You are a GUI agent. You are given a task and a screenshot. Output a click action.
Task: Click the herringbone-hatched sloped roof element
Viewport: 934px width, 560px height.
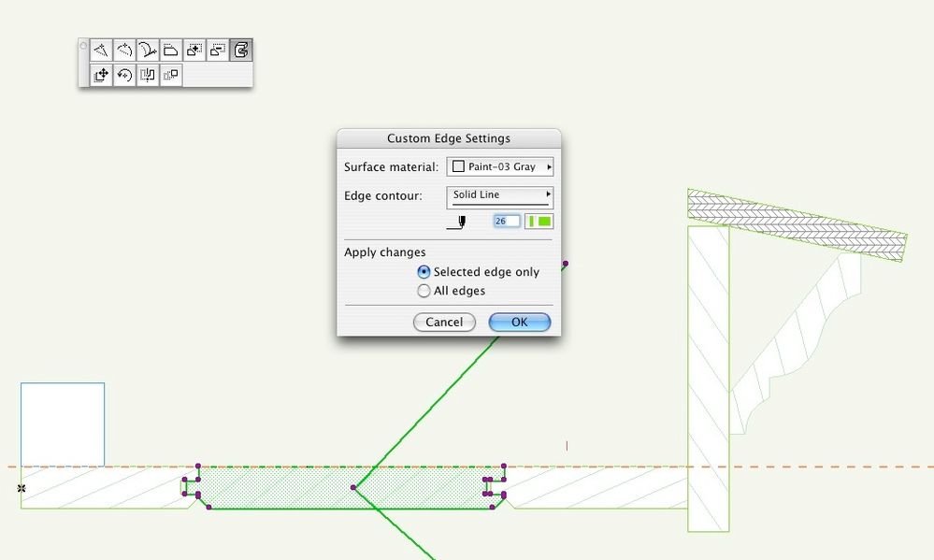point(797,224)
